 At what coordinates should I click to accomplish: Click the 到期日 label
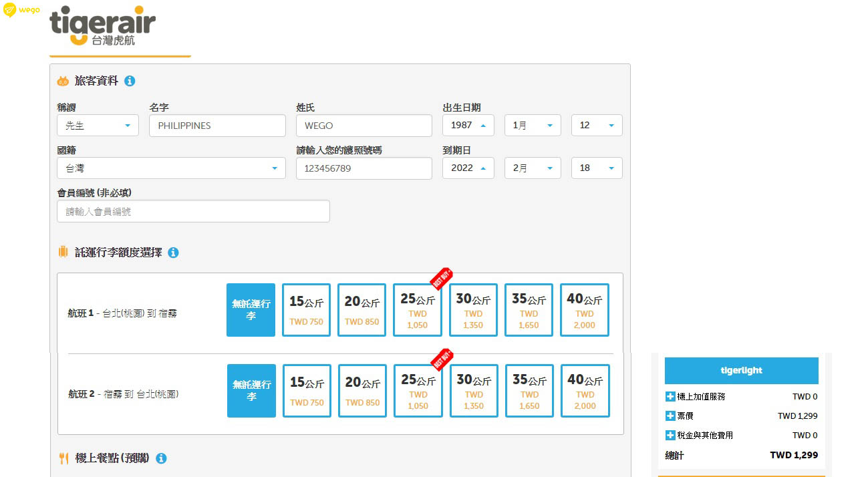click(x=457, y=150)
